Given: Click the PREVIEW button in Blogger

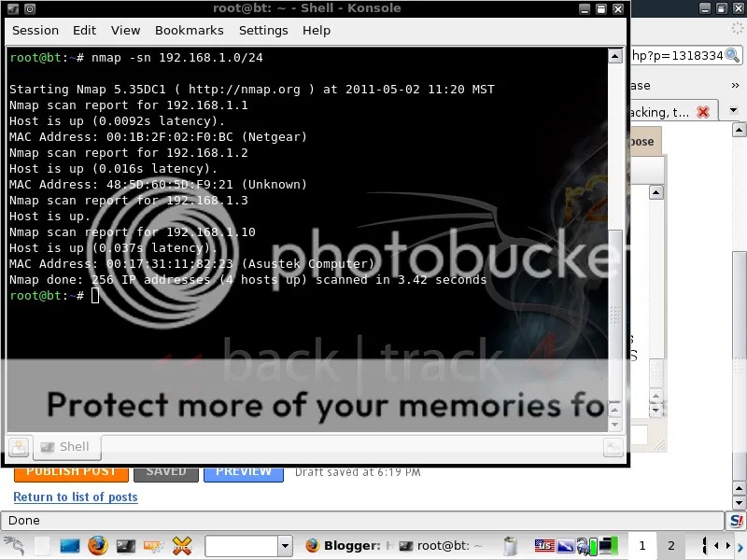Looking at the screenshot, I should point(244,472).
